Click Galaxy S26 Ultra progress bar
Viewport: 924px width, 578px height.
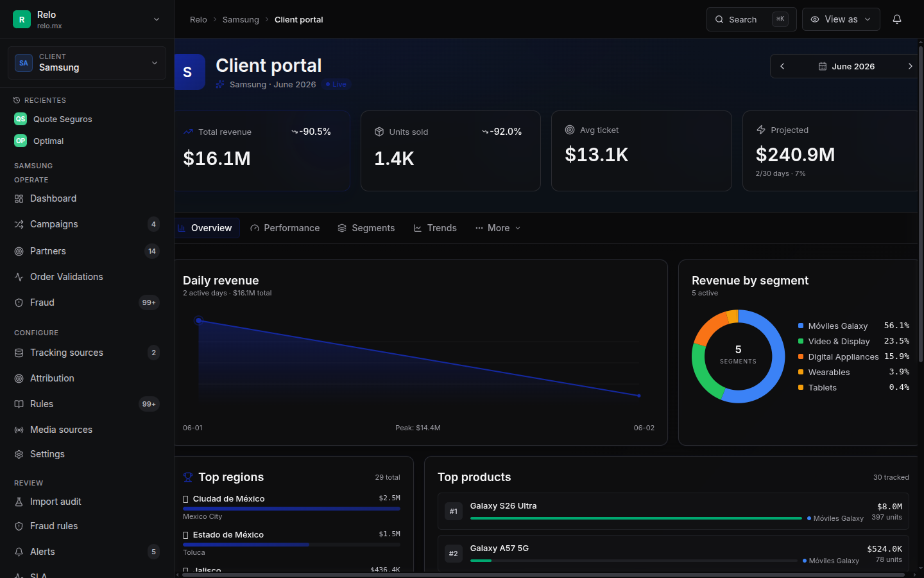point(636,518)
